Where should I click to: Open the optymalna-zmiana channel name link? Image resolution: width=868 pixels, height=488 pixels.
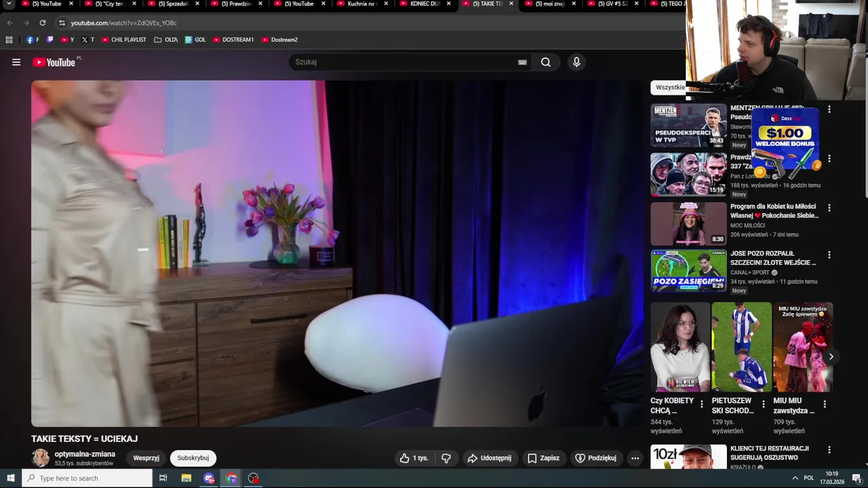tap(85, 454)
